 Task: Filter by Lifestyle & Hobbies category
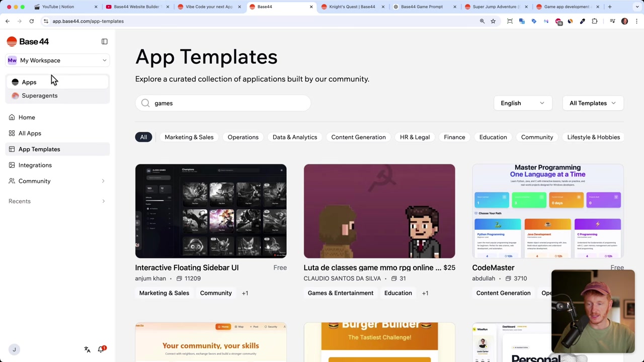pos(593,137)
